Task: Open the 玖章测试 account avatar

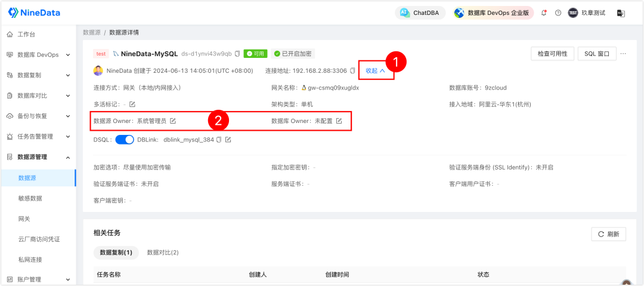Action: click(572, 13)
